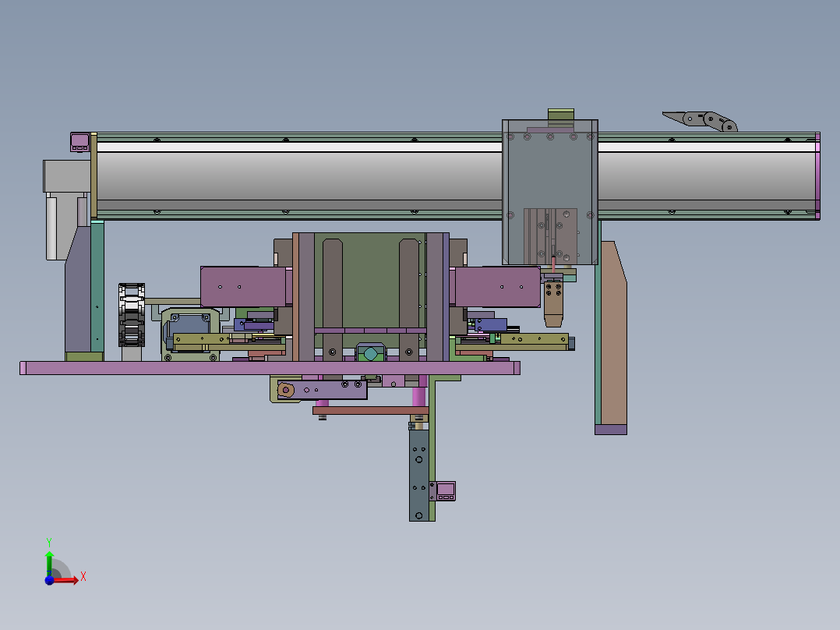
Task: Select the brown support bracket on the right
Action: 613,332
